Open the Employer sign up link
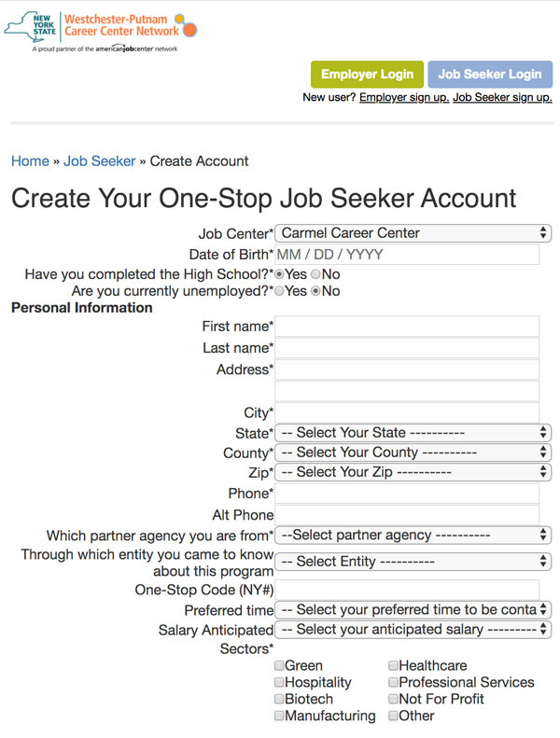 click(x=404, y=97)
